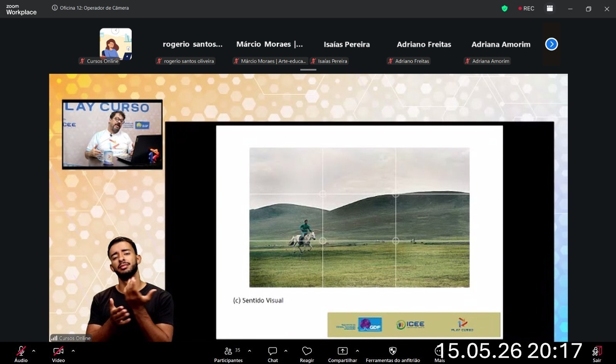616x364 pixels.
Task: Click the presenter camera inset video
Action: coord(112,134)
